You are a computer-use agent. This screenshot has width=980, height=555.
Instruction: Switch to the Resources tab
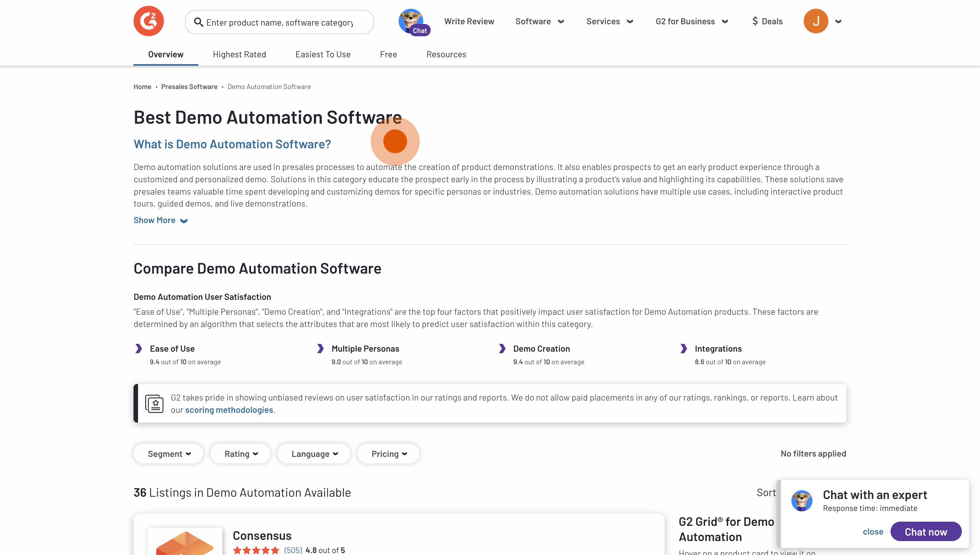(446, 54)
